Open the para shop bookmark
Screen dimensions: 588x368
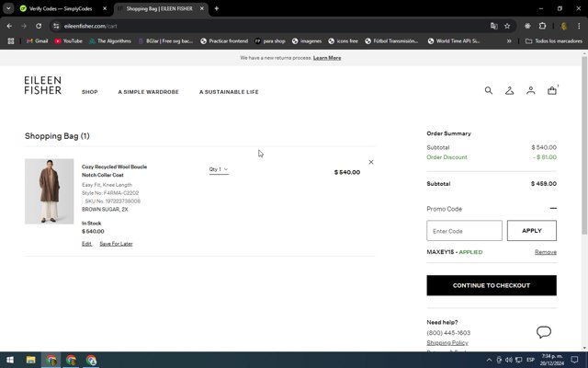(269, 40)
